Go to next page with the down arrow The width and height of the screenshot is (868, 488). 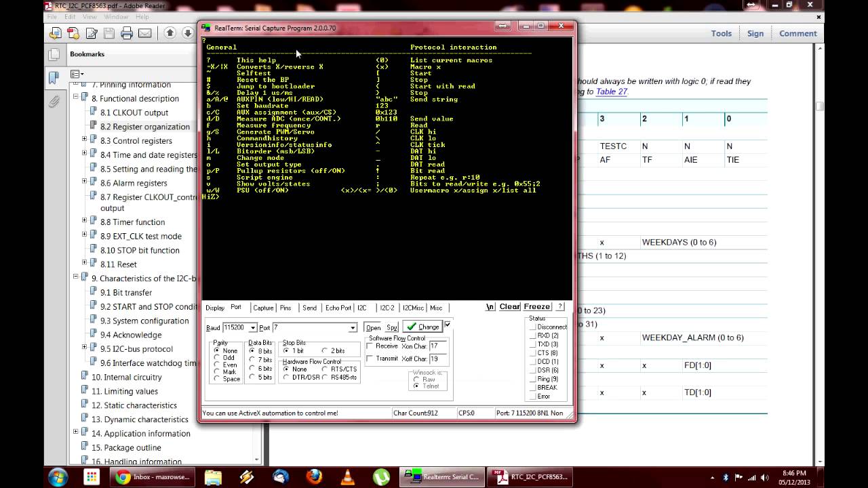(188, 33)
